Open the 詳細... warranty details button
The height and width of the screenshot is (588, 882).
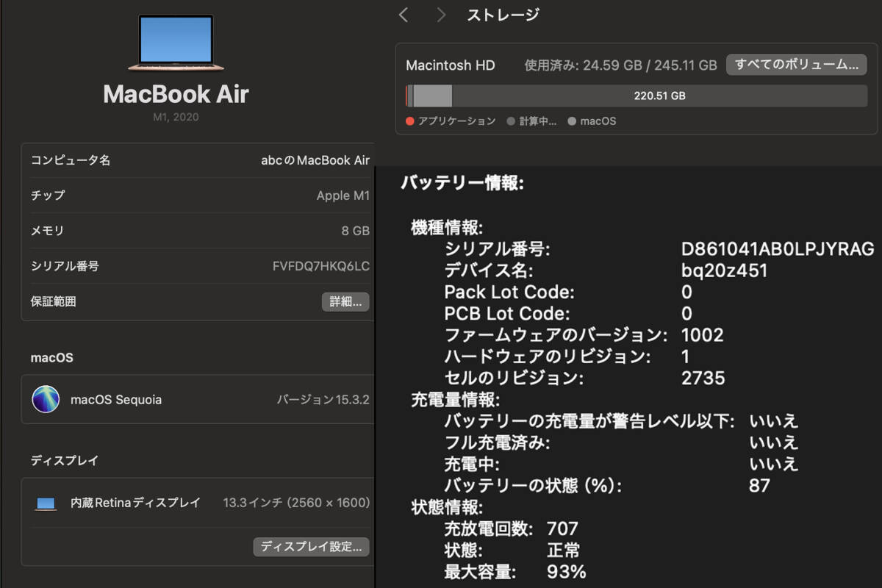345,302
